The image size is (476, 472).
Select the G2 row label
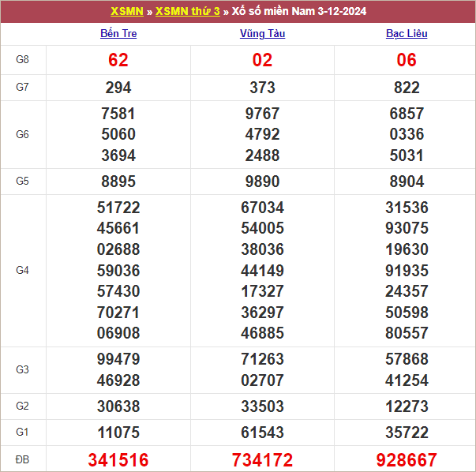[x=22, y=406]
